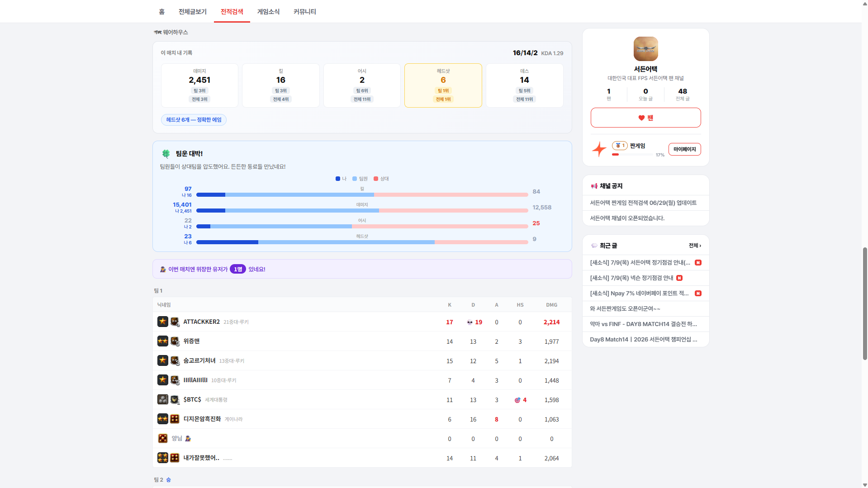The width and height of the screenshot is (868, 488).
Task: Open post 와 서든짠게임도 오픈이군여~~
Action: pos(645,309)
